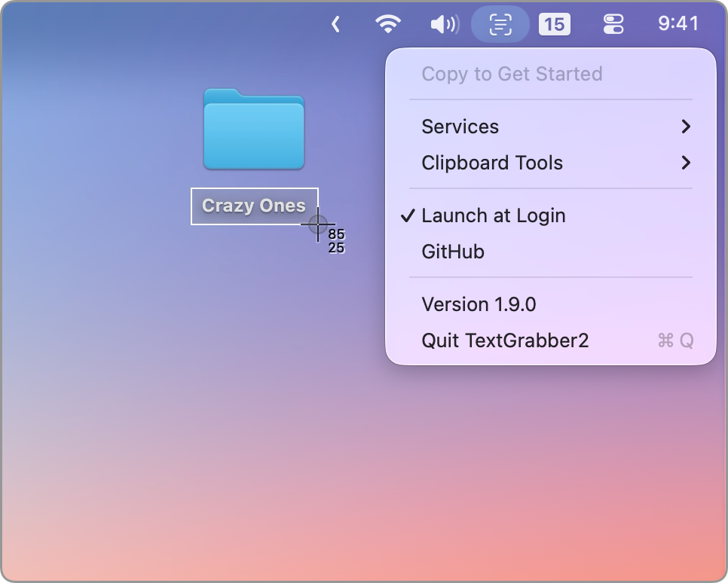Expand the Services submenu
728x583 pixels.
click(x=460, y=127)
